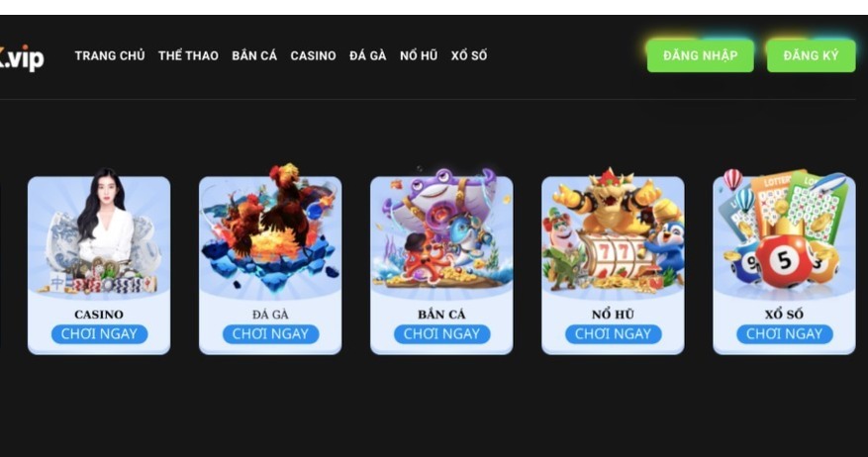Viewport: 868px width, 457px height.
Task: Click the green ĐĂNG KÝ button
Action: [x=811, y=55]
